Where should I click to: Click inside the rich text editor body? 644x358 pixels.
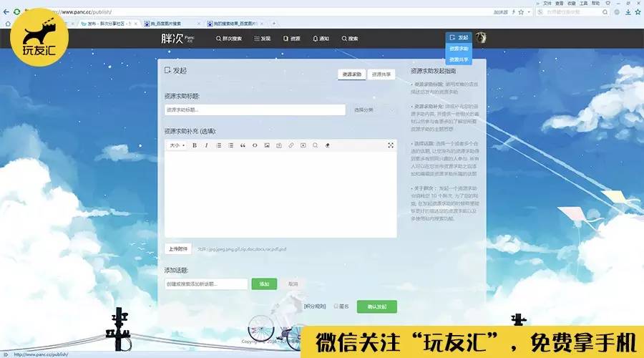[280, 194]
